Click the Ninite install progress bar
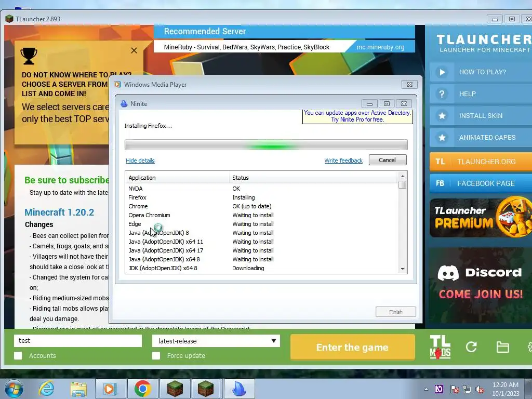 point(266,145)
